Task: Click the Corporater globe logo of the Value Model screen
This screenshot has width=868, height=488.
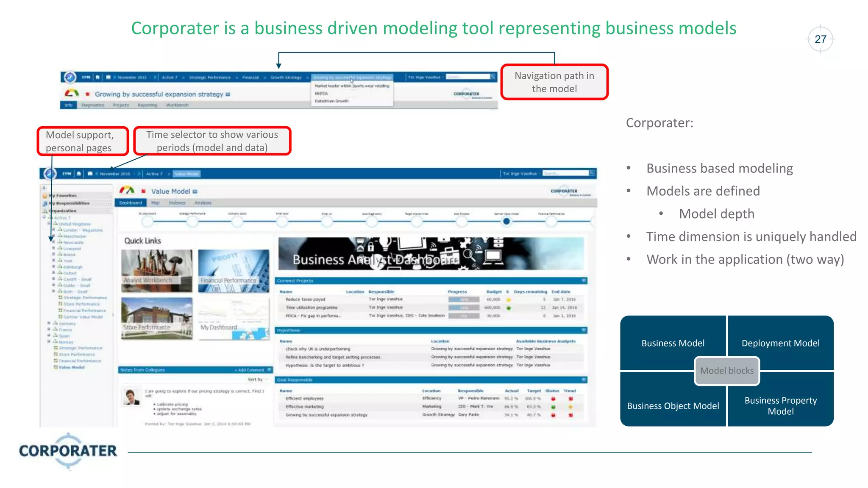Action: click(x=50, y=174)
